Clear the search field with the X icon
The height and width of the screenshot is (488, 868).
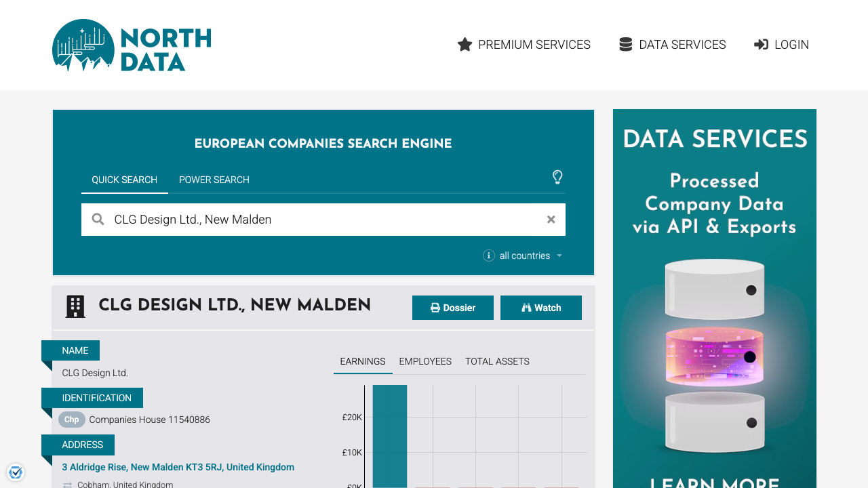pos(551,220)
